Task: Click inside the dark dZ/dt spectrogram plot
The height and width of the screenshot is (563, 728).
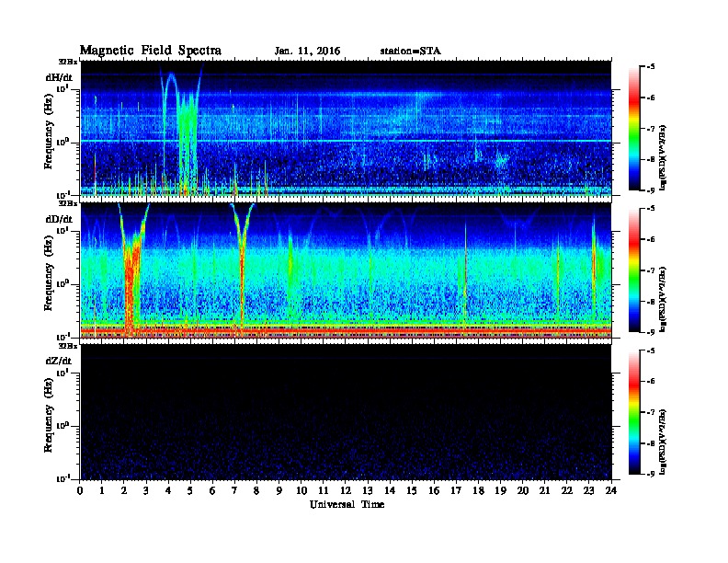Action: 346,412
